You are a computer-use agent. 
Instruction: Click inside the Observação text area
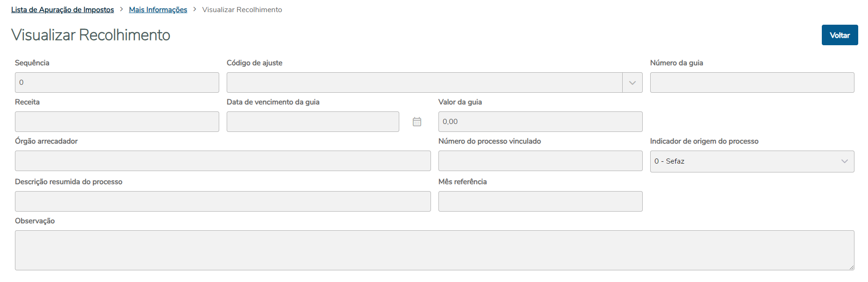[434, 250]
